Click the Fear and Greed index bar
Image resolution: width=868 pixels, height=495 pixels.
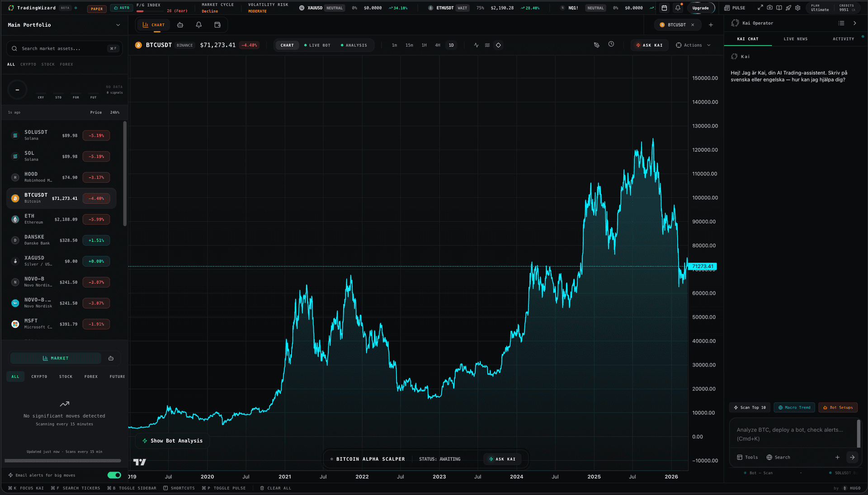[x=151, y=11]
